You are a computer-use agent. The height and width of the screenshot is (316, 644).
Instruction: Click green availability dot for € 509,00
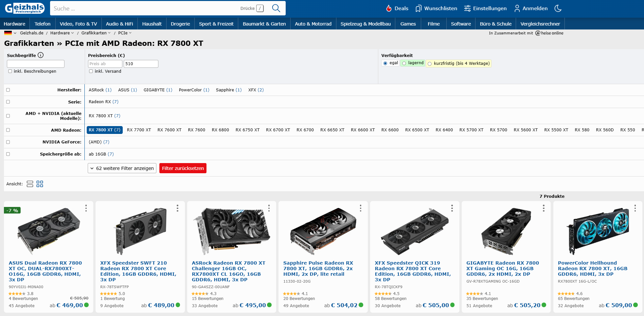click(x=635, y=305)
